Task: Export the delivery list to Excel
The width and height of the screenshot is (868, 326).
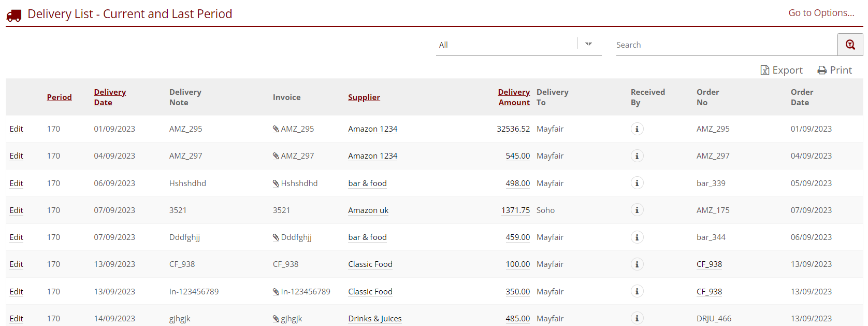Action: click(x=781, y=70)
